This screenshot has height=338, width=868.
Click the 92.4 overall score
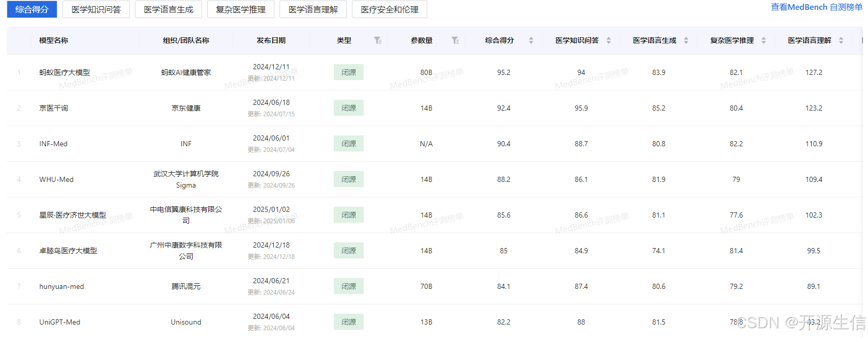[504, 108]
